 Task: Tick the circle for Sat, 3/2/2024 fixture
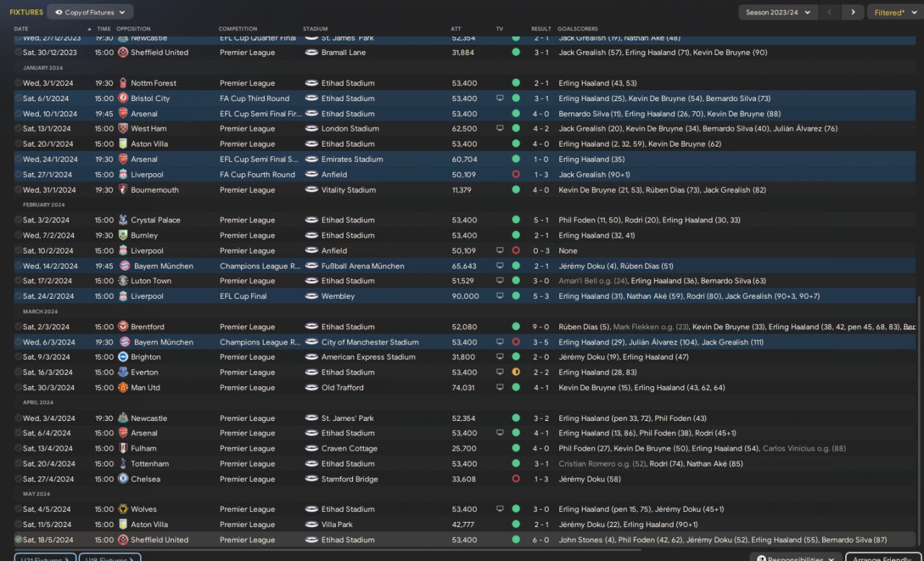[x=18, y=220]
